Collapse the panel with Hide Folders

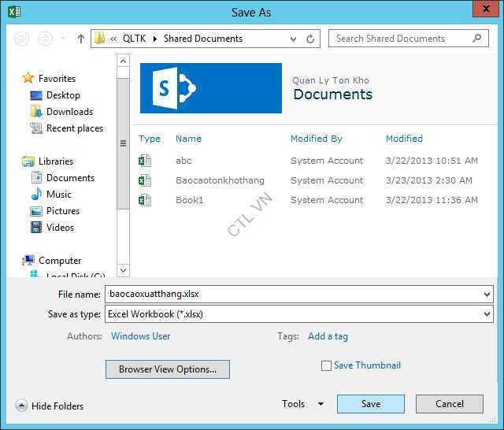49,406
